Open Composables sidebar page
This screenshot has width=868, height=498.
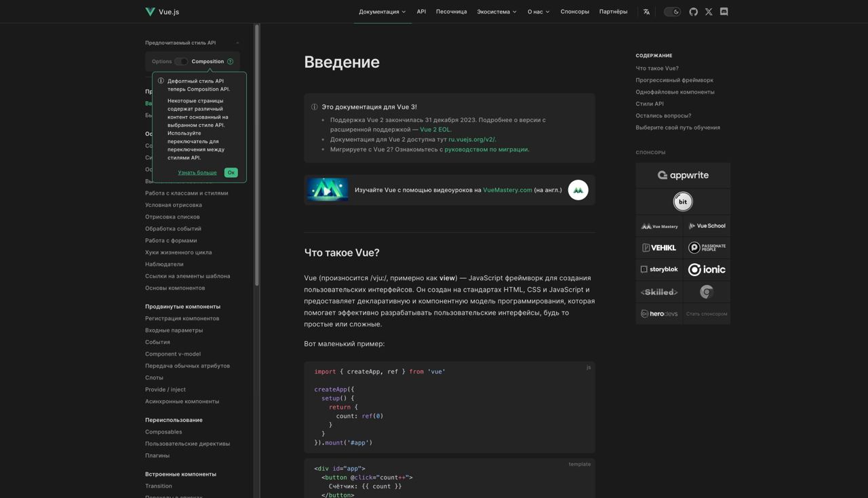pos(163,432)
